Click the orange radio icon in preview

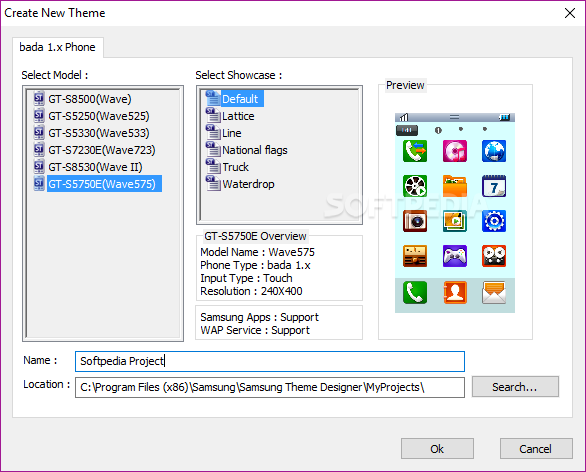(x=415, y=256)
